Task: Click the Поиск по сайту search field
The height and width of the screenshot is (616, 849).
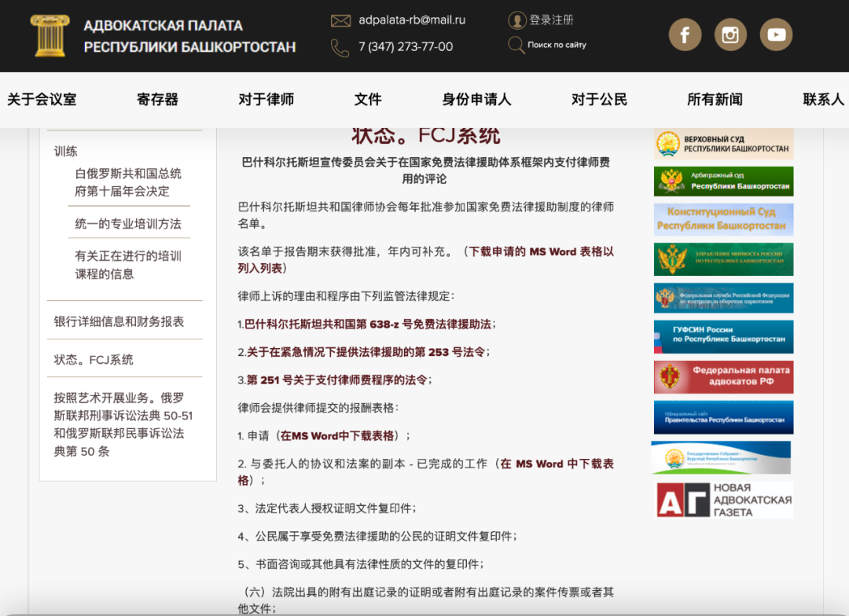Action: click(x=557, y=45)
